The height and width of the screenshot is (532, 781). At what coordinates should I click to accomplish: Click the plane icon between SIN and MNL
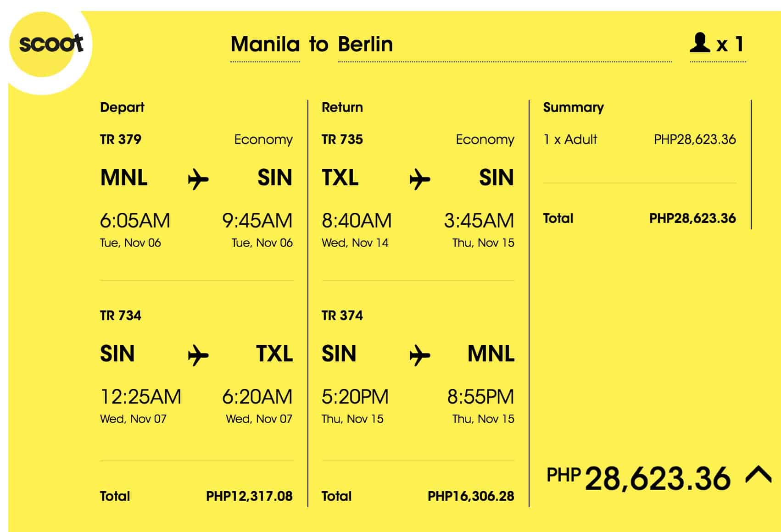tap(419, 355)
